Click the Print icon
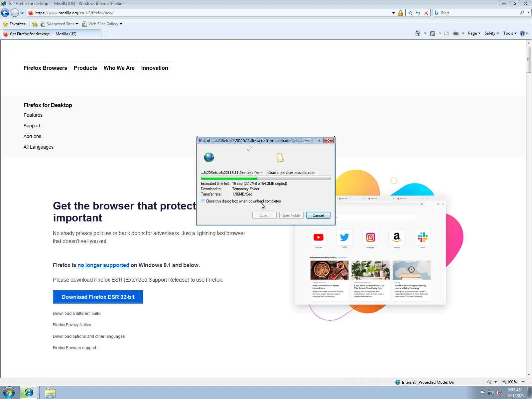Viewport: 532px width, 399px height. coord(456,33)
